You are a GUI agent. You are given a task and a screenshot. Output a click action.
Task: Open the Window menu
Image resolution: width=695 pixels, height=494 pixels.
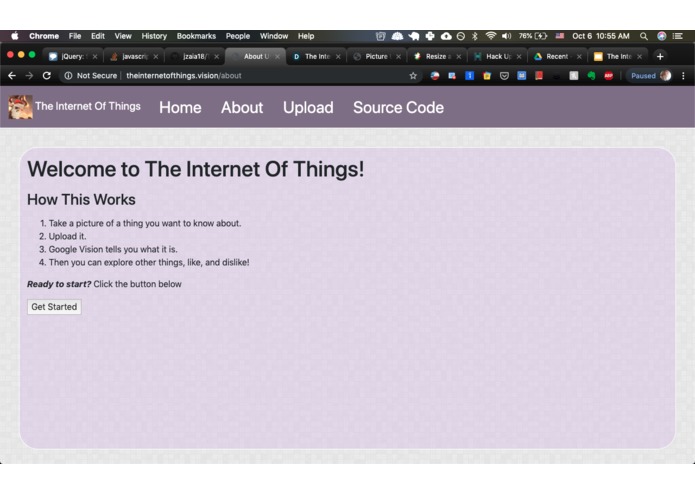[x=273, y=36]
